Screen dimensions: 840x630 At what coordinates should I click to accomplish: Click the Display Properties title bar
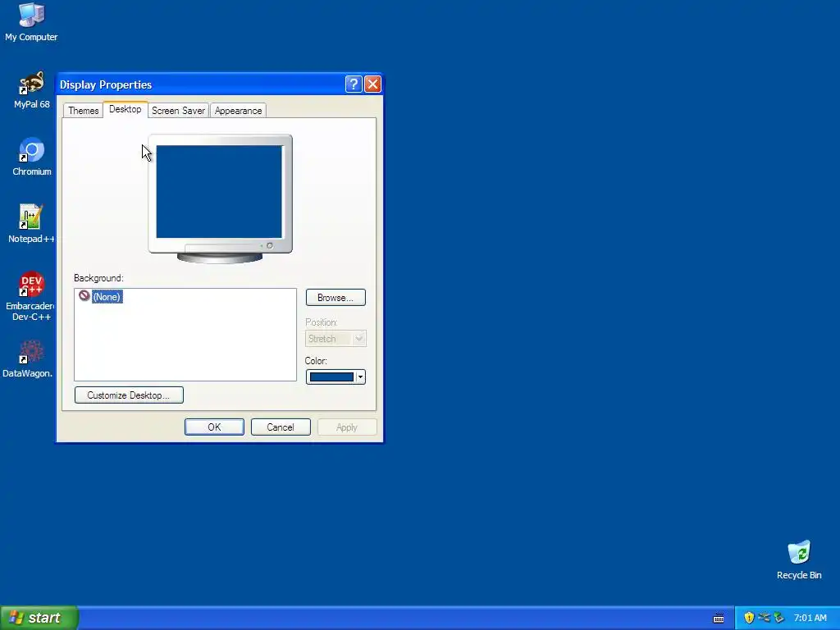click(201, 84)
